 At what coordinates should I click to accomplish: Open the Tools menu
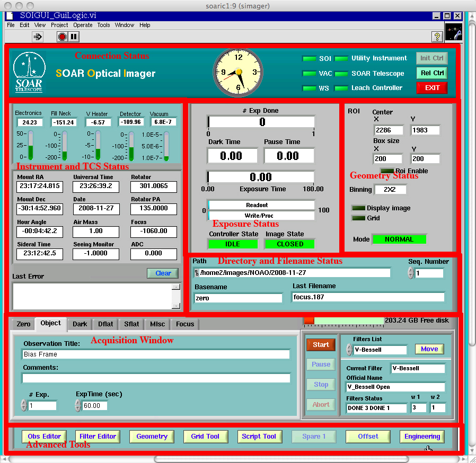tap(103, 25)
